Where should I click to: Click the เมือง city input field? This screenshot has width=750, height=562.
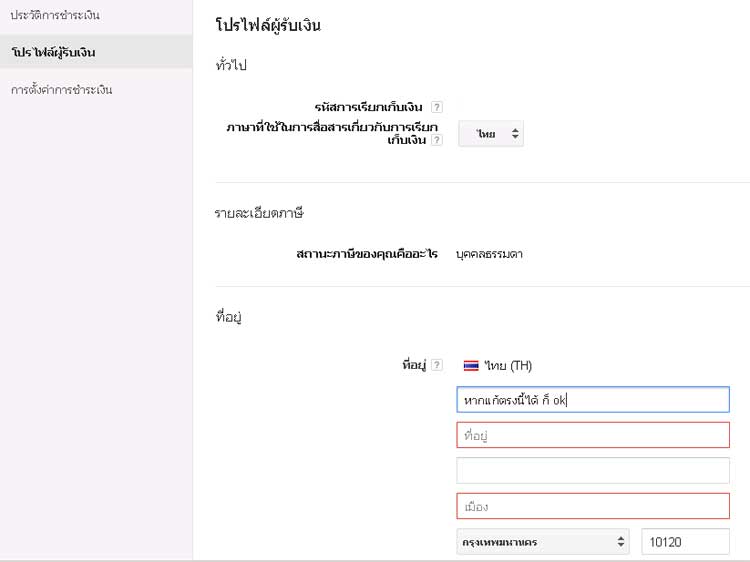tap(592, 506)
